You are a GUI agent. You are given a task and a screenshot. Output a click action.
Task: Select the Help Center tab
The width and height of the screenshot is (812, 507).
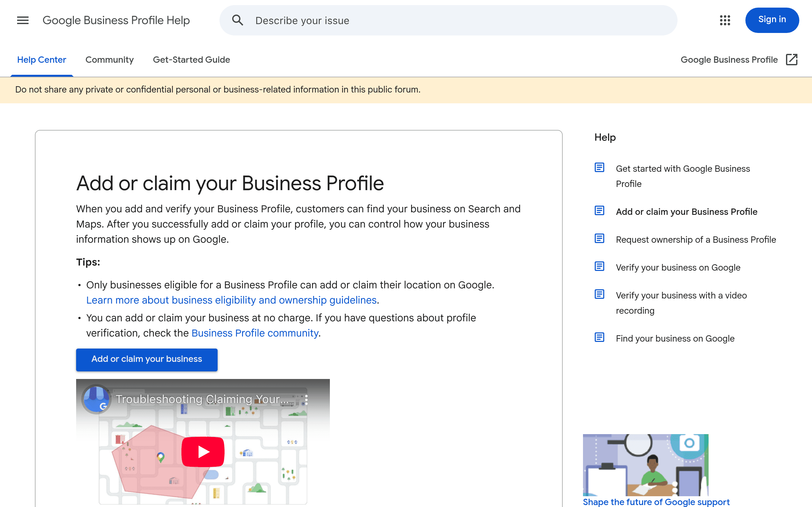[x=42, y=60]
